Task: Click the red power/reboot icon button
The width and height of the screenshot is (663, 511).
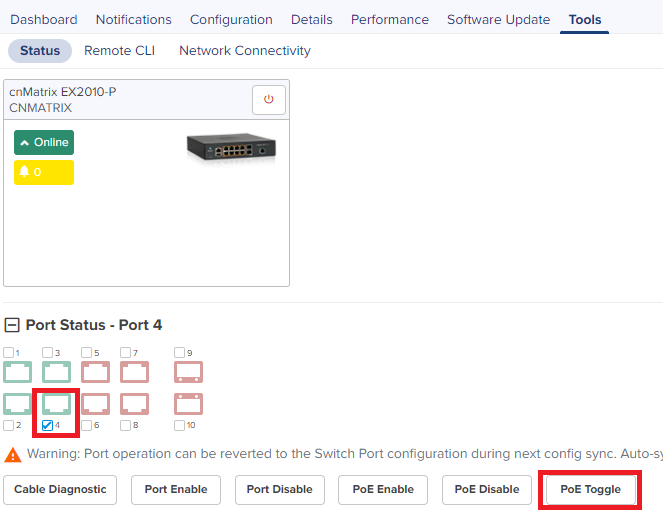Action: pos(269,100)
